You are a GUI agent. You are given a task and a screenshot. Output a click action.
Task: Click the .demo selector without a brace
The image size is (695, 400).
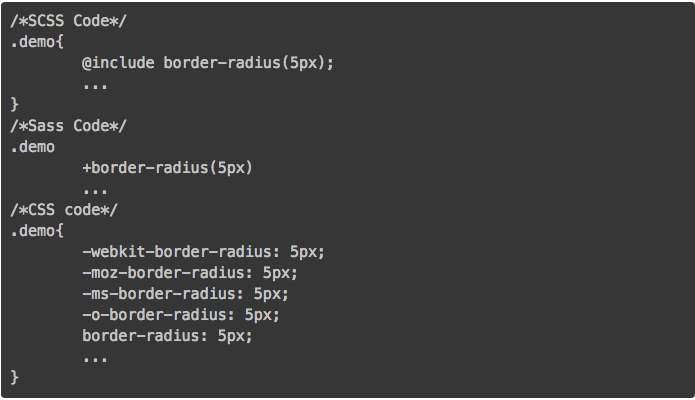coord(33,147)
